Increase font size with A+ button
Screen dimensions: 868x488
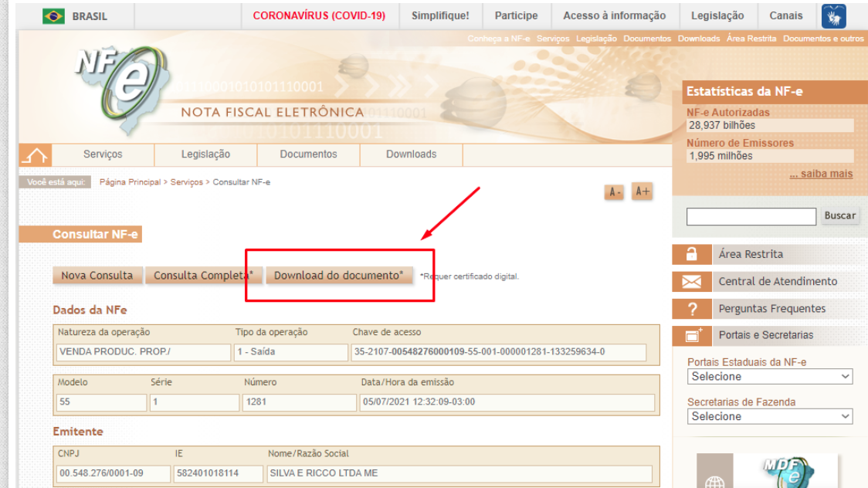[643, 191]
